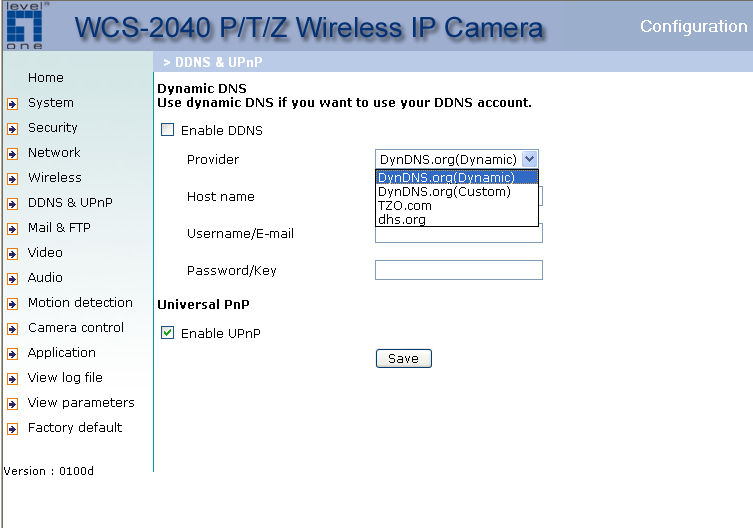Click the arrow icon next to Video
The width and height of the screenshot is (753, 528).
(x=12, y=254)
